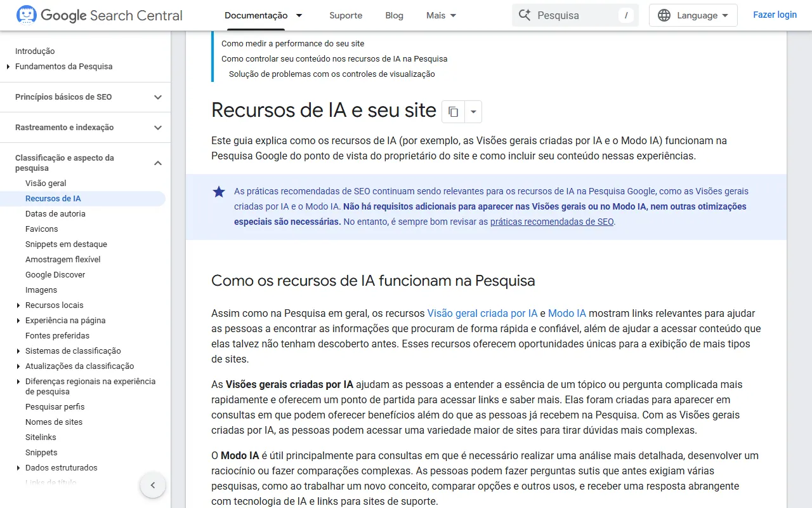
Task: Click Fazer login link
Action: 775,15
